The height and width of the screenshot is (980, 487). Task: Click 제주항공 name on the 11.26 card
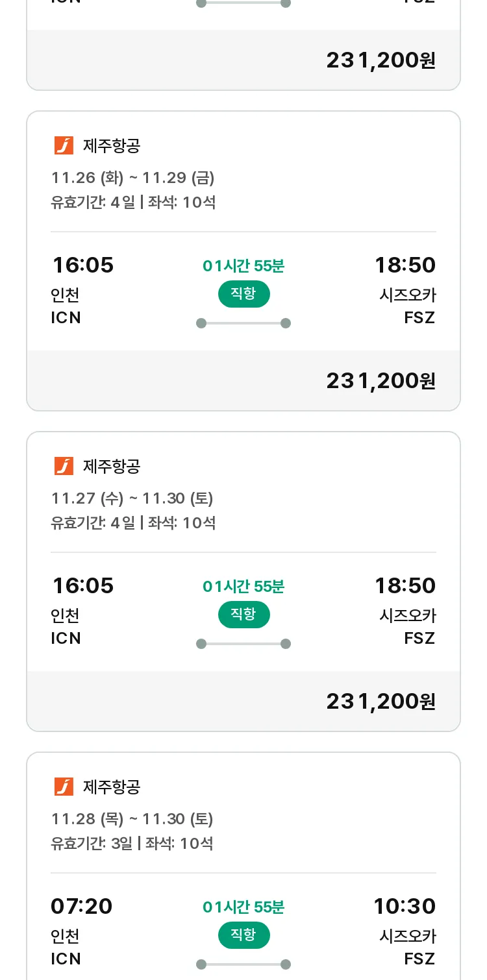(112, 145)
